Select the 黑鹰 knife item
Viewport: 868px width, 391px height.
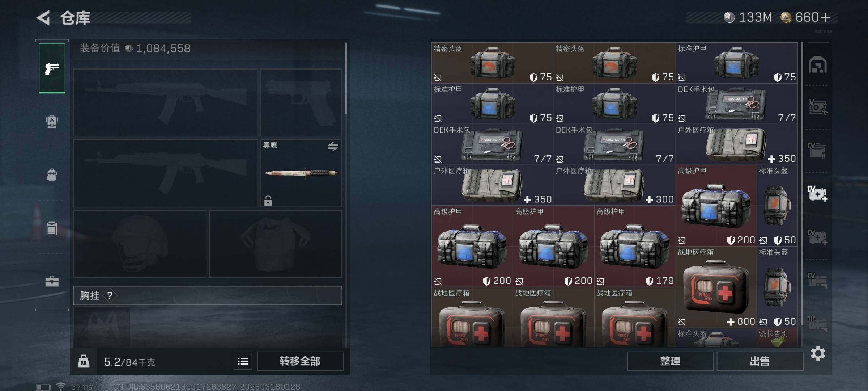(301, 173)
